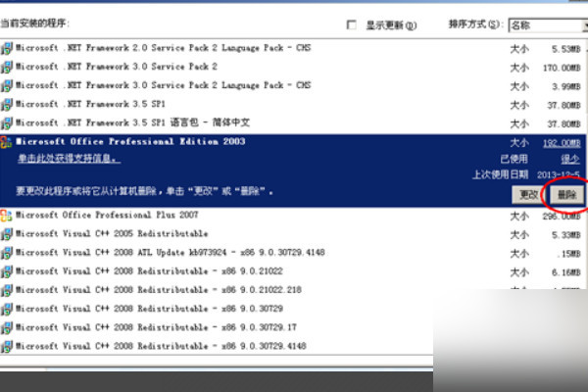Select Microsoft Office Professional Plus 2007 entry
Image resolution: width=588 pixels, height=392 pixels.
tap(107, 215)
